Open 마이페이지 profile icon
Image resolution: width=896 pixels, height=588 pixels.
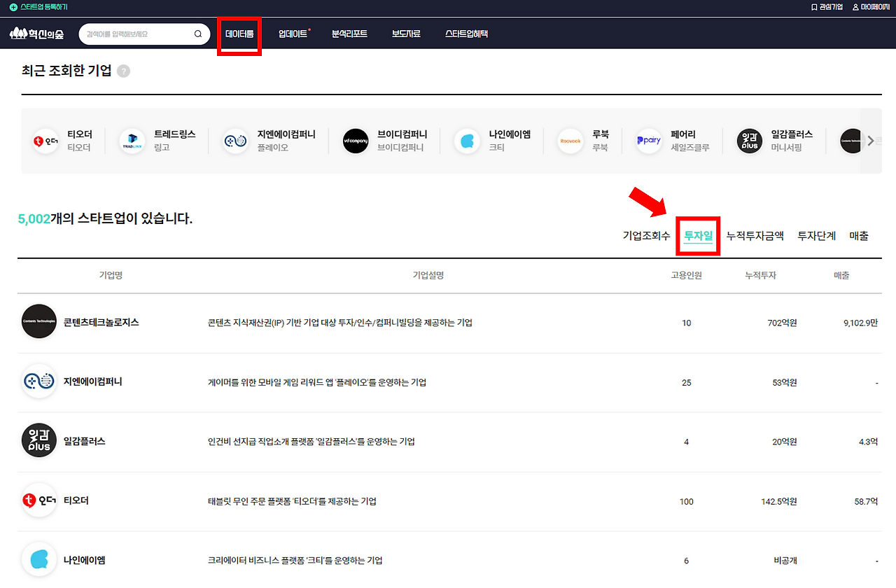[x=855, y=7]
